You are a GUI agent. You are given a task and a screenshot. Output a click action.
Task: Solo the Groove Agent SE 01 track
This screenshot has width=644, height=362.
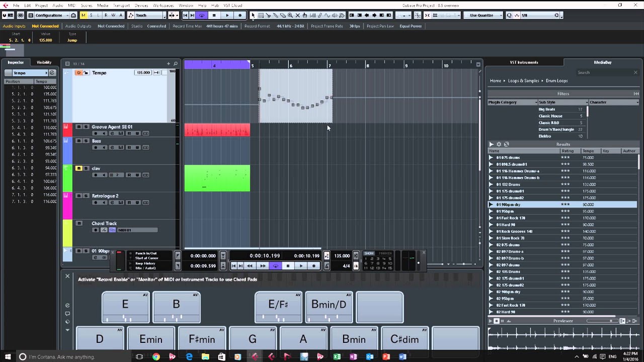click(86, 127)
